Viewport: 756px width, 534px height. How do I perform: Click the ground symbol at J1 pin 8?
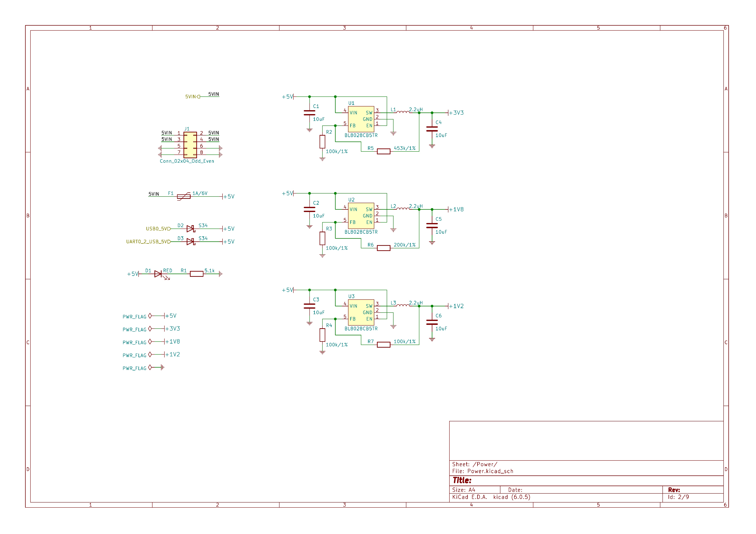(221, 155)
